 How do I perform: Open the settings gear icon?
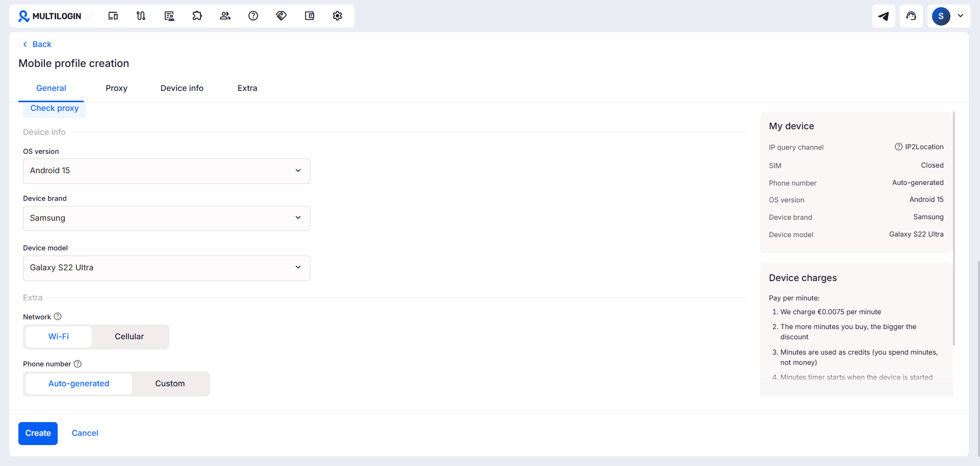[x=337, y=16]
